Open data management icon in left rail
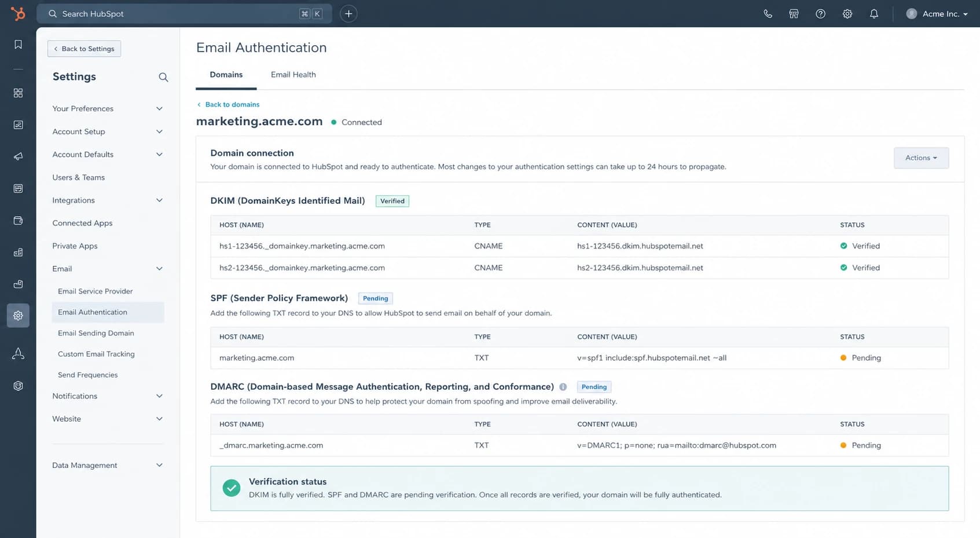The height and width of the screenshot is (538, 980). (18, 284)
